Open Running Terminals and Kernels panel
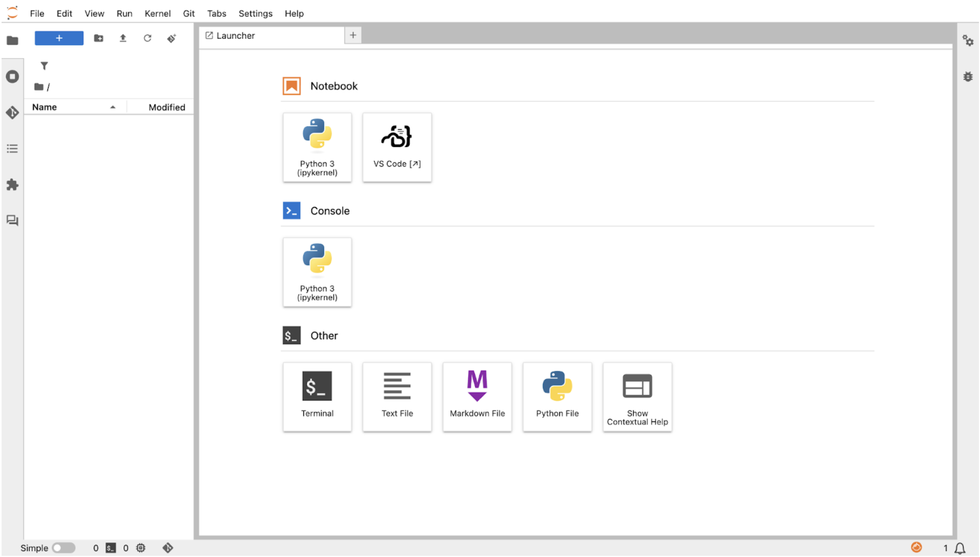The width and height of the screenshot is (980, 557). [13, 77]
